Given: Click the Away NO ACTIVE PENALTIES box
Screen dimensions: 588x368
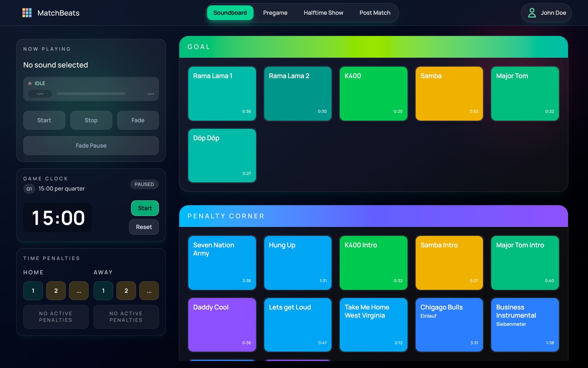Looking at the screenshot, I should point(126,317).
